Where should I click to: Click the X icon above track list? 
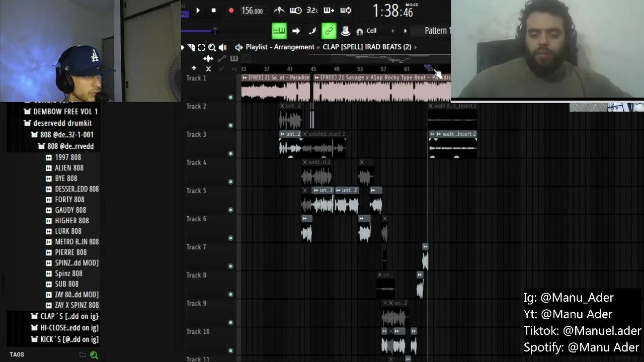tap(208, 69)
